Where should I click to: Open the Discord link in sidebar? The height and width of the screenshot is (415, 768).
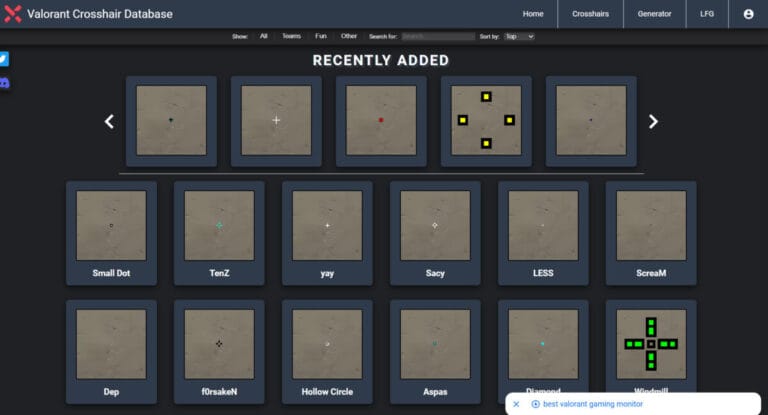(x=4, y=83)
